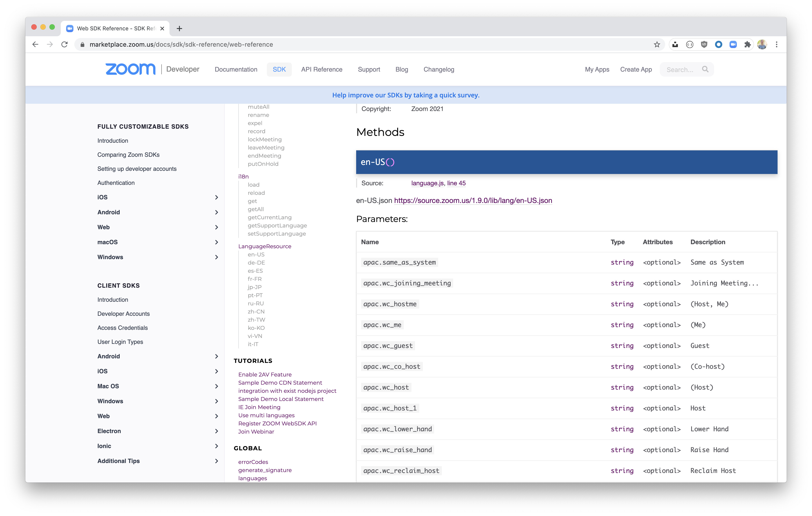
Task: Click the circled dots extension icon
Action: point(690,44)
